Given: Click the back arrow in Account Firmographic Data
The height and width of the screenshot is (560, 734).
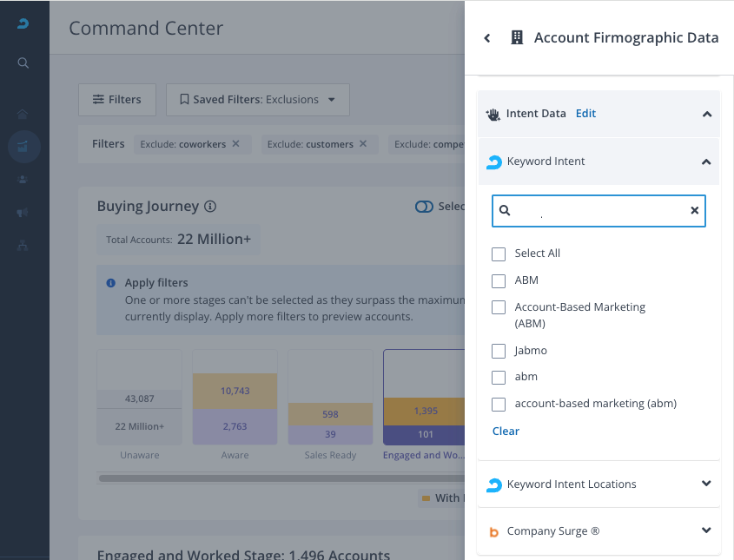Looking at the screenshot, I should click(487, 38).
